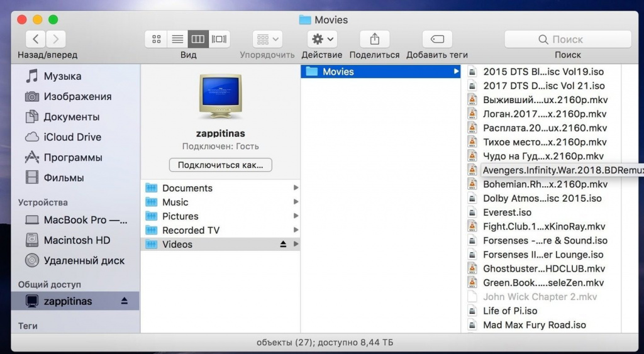
Task: Select zappitinas under Общий доступ
Action: pos(75,301)
